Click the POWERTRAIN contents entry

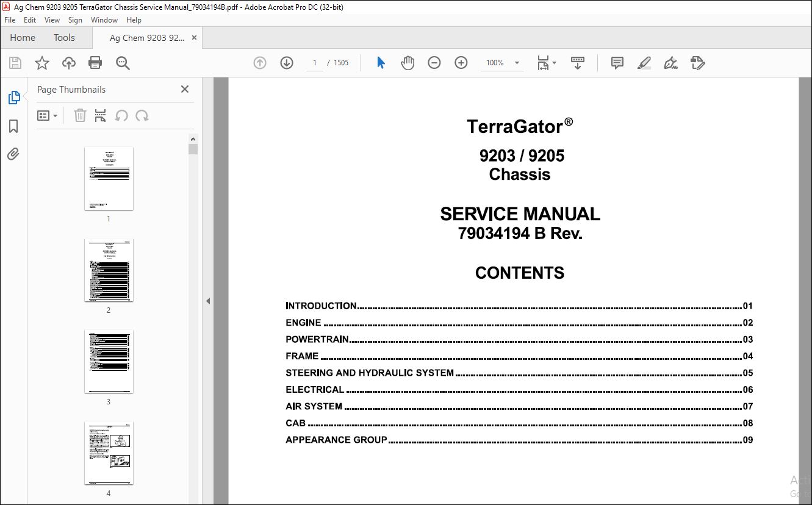[519, 340]
